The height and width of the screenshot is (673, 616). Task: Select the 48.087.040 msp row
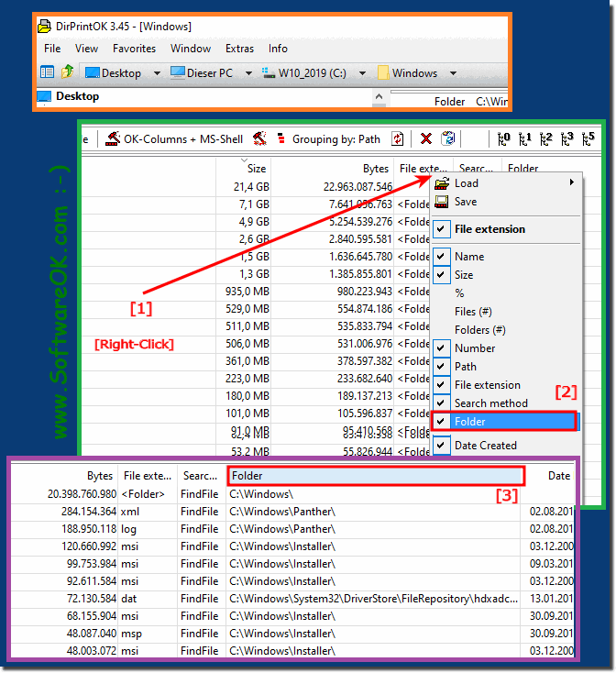[x=291, y=634]
